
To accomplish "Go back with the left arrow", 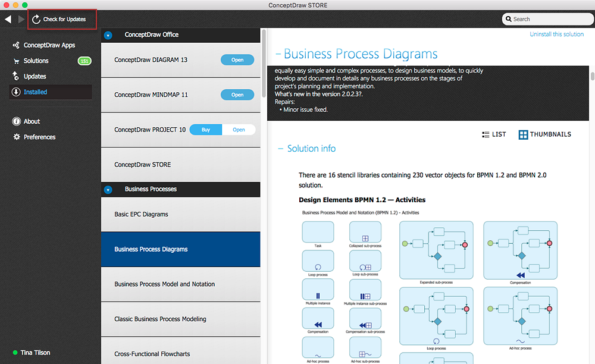I will coord(8,19).
